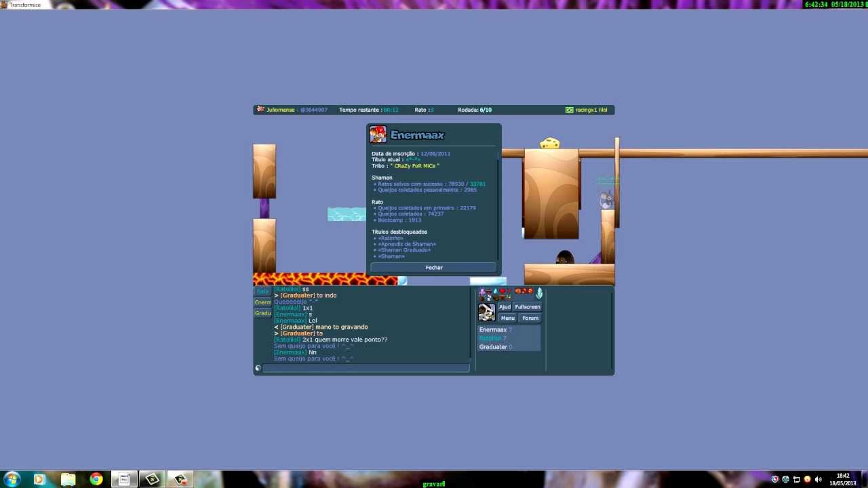Open the Forum button
868x488 pixels.
(530, 318)
